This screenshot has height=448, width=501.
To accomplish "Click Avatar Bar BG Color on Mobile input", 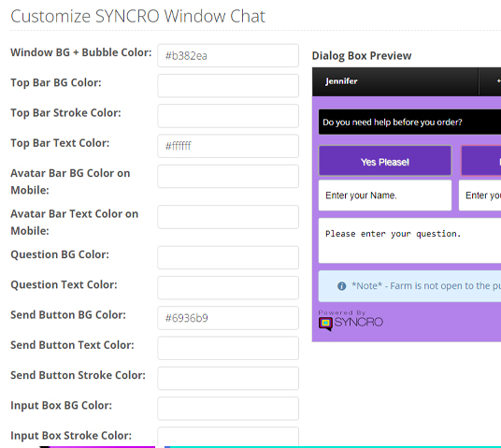I will (228, 176).
